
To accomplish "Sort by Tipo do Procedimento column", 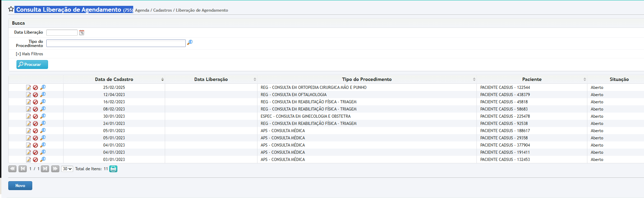I will [x=367, y=79].
